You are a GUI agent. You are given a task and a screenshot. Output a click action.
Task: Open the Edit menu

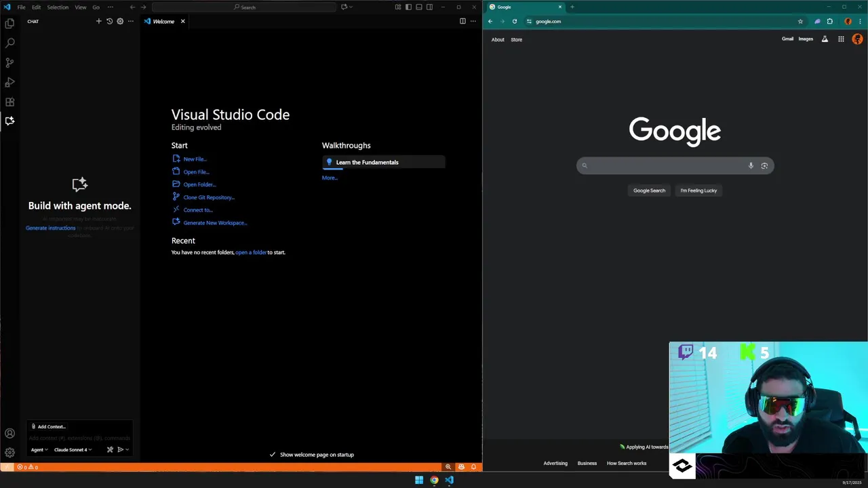[36, 7]
